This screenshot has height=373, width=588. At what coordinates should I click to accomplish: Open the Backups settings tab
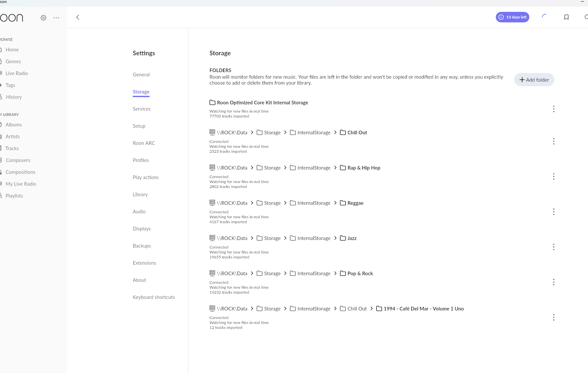click(x=142, y=246)
